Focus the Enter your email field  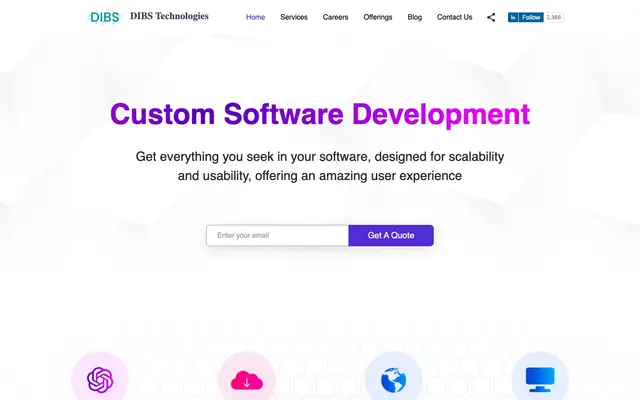coord(278,236)
